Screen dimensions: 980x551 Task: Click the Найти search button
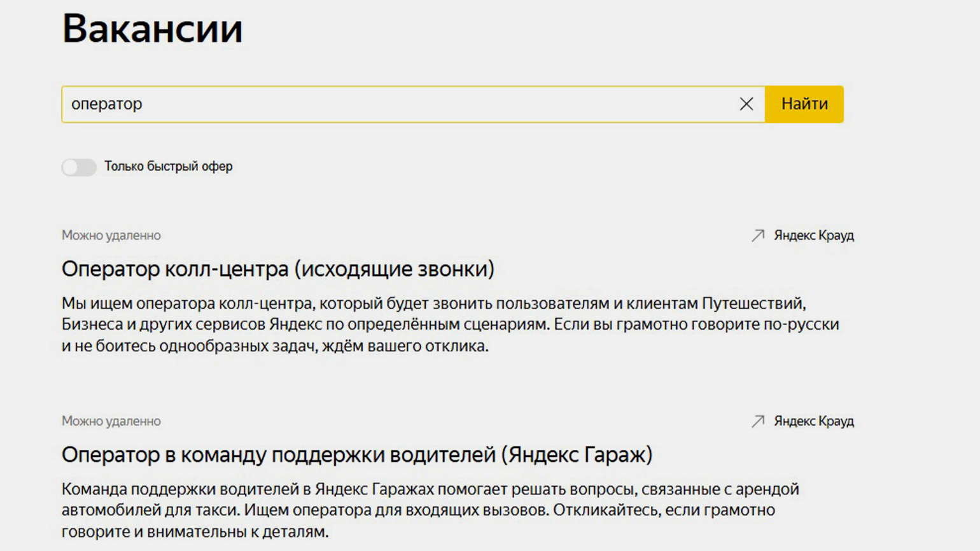pos(804,104)
